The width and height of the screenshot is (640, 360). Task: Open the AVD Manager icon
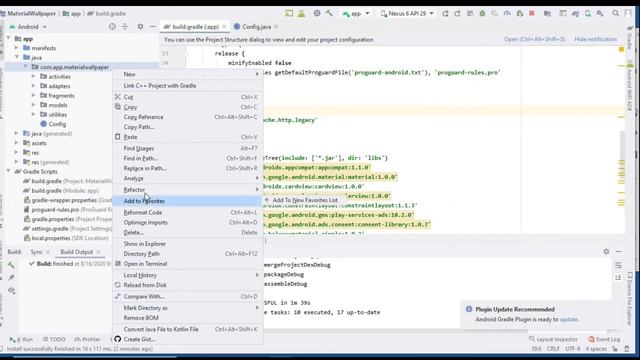point(588,13)
